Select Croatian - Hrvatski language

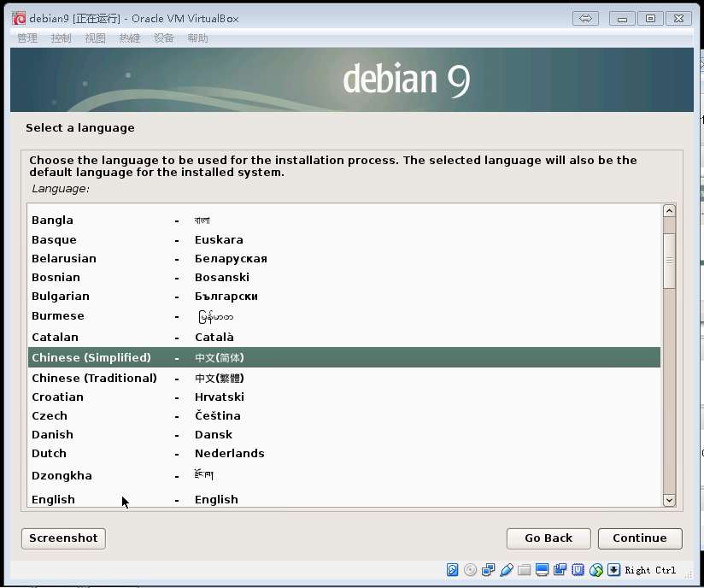pos(344,397)
